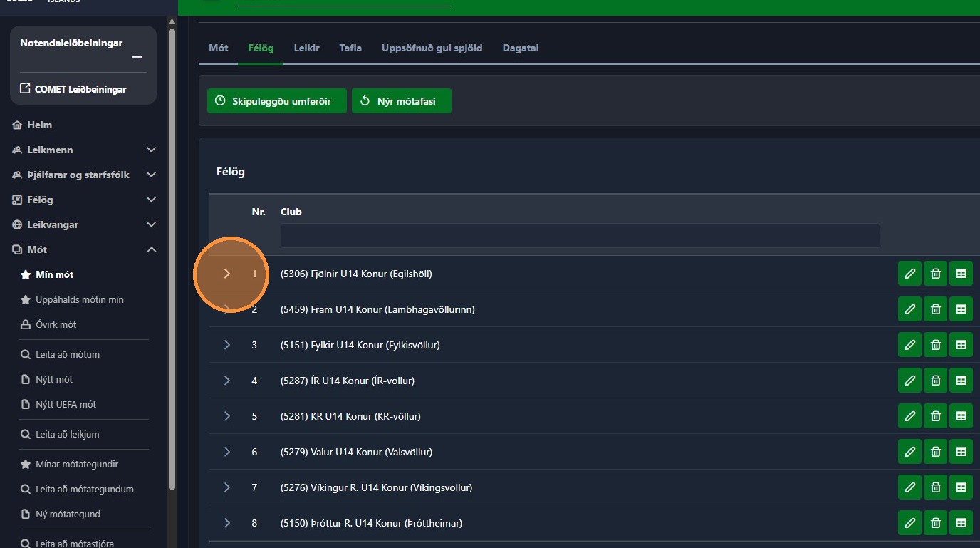Open the table icon for Víkingur R. U14 Konur
980x548 pixels.
(961, 487)
